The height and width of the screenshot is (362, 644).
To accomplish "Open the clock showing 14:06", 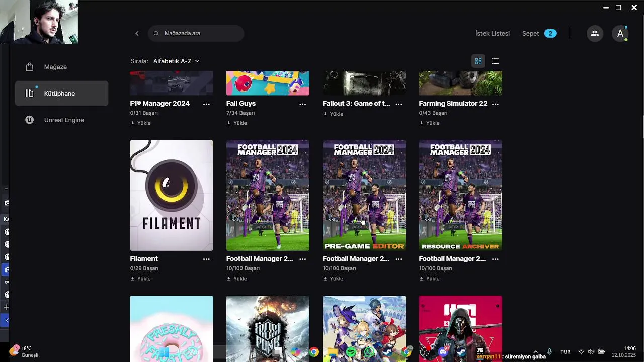I will point(624,351).
